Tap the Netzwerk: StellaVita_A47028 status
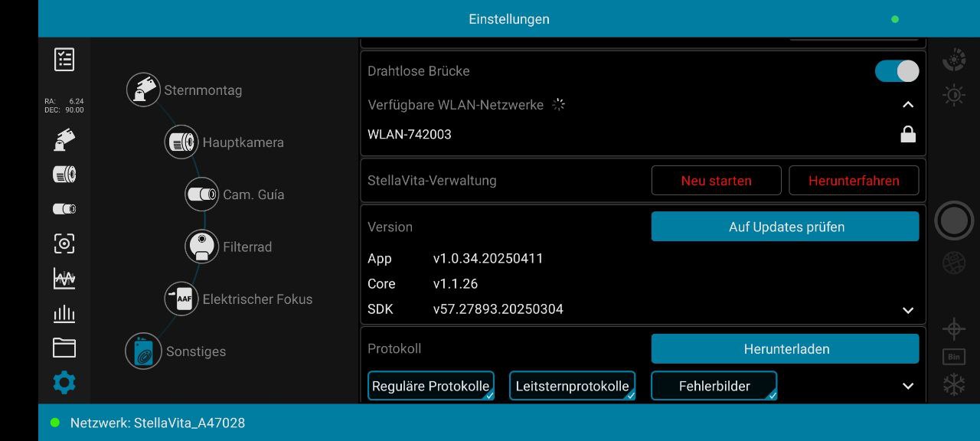Viewport: 980px width, 441px height. pos(158,423)
